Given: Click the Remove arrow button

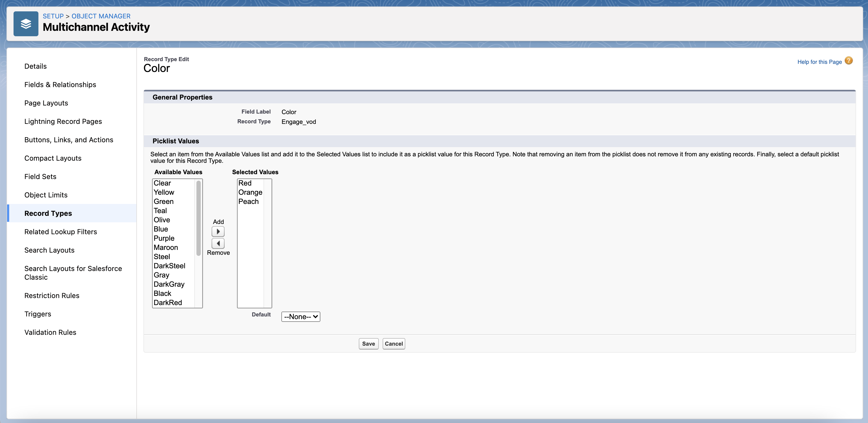Looking at the screenshot, I should point(218,243).
